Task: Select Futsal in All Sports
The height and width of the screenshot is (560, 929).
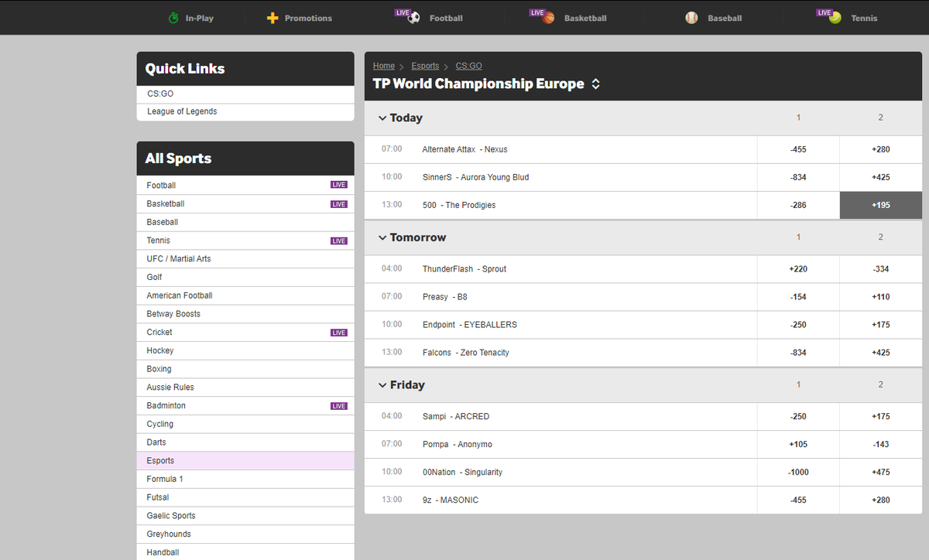Action: (245, 497)
